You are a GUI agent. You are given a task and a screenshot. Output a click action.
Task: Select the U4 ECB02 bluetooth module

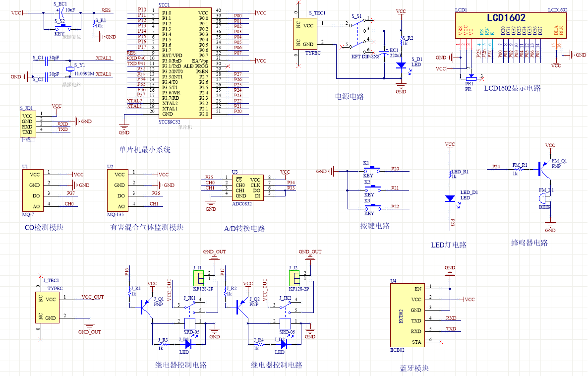[408, 315]
